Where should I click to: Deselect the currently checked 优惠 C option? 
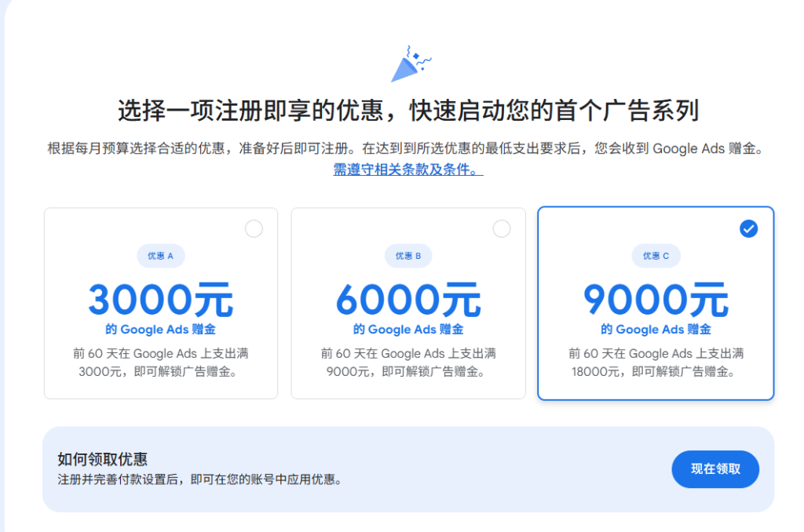[x=749, y=228]
